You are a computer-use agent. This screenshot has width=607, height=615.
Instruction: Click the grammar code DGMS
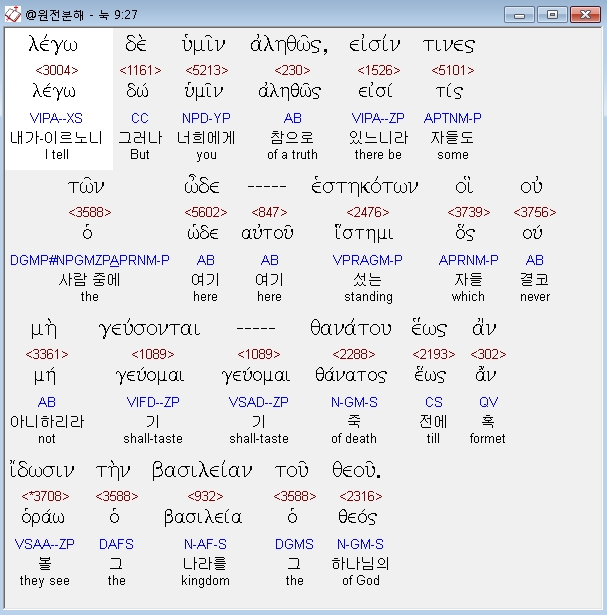[294, 544]
